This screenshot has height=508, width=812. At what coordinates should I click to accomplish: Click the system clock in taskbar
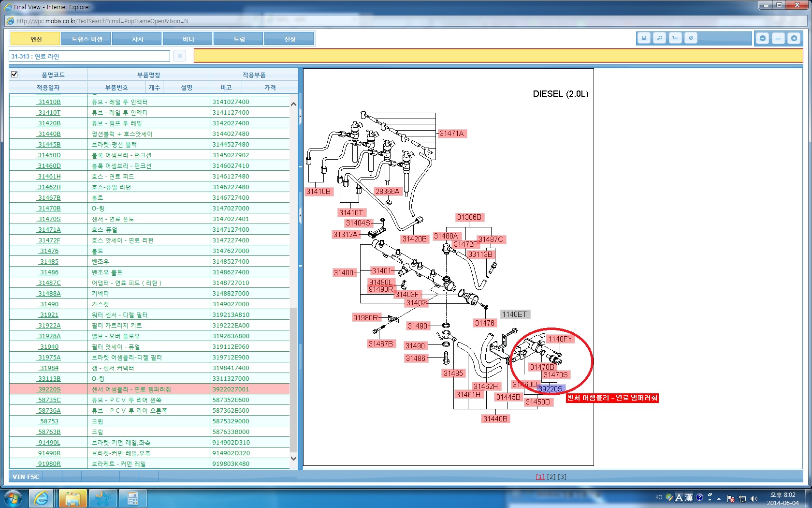783,499
